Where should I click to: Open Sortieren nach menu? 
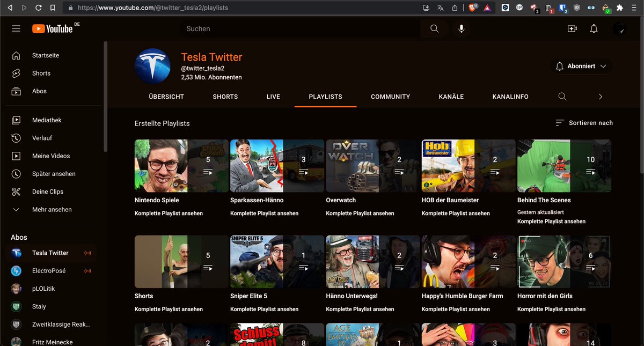(584, 123)
